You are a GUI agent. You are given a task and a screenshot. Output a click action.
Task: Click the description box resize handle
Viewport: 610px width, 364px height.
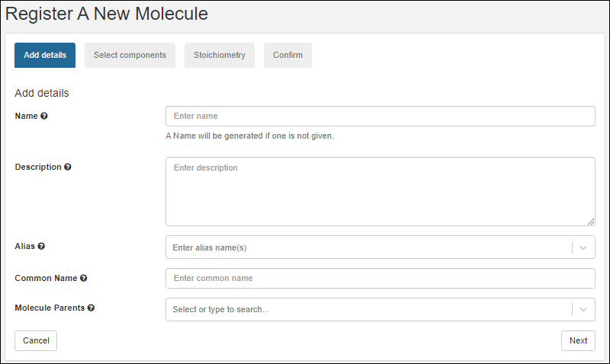pos(591,222)
